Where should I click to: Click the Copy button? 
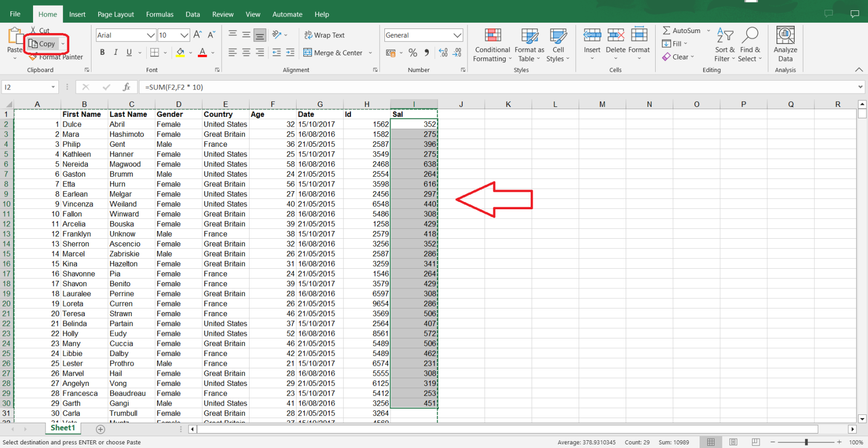pos(42,44)
